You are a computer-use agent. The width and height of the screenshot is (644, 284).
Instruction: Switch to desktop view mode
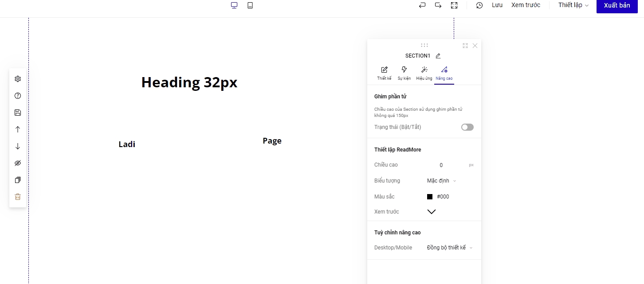pyautogui.click(x=234, y=5)
